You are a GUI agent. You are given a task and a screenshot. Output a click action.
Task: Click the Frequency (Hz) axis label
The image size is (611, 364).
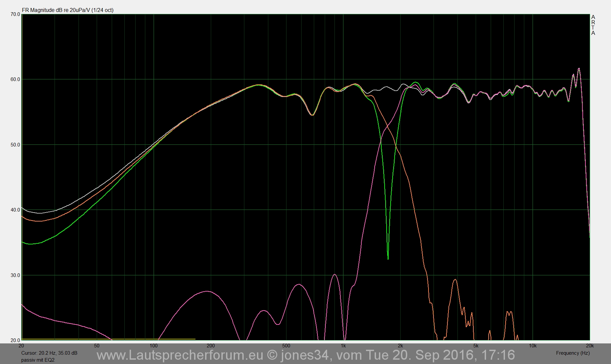pyautogui.click(x=572, y=353)
